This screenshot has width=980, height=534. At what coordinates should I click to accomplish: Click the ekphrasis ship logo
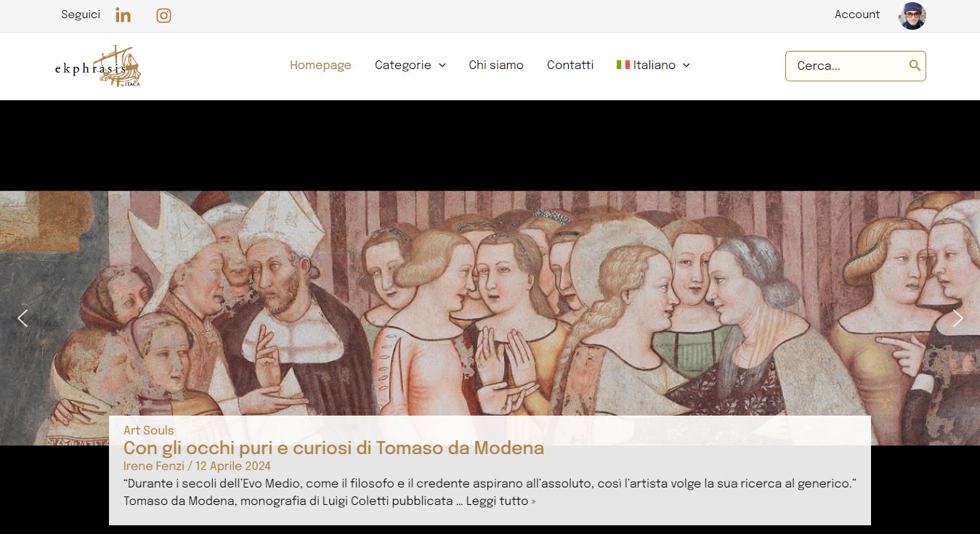point(98,66)
